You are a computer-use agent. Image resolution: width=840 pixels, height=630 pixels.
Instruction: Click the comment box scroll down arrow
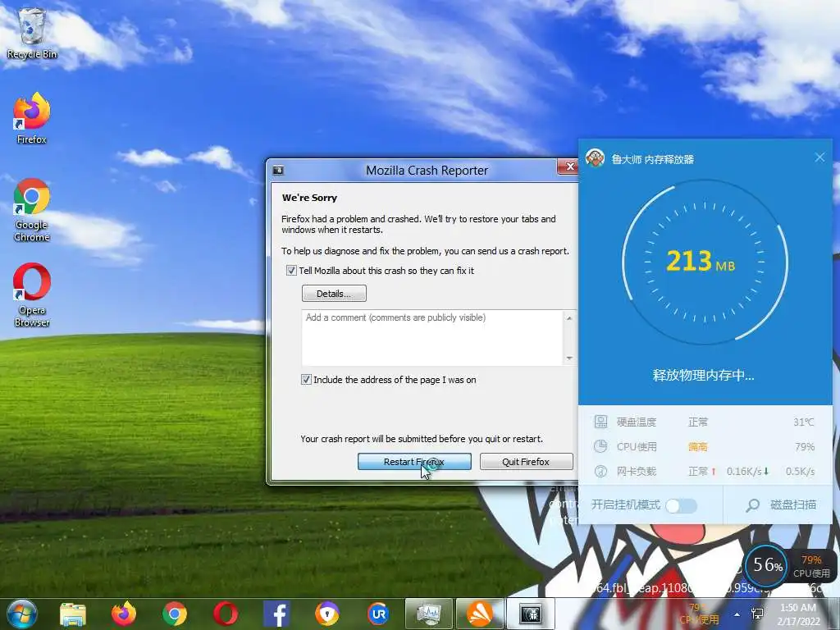pos(569,358)
